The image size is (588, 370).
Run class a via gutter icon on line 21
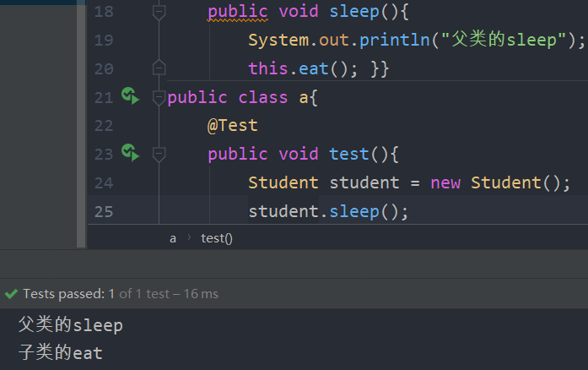click(x=130, y=96)
